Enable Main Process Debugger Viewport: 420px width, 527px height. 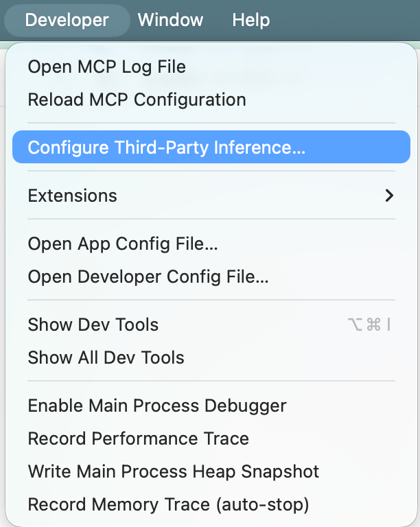(x=156, y=406)
